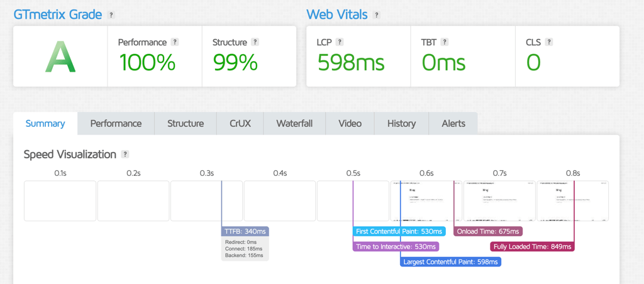Click the Backend: 155ms detail
644x284 pixels.
pos(244,255)
